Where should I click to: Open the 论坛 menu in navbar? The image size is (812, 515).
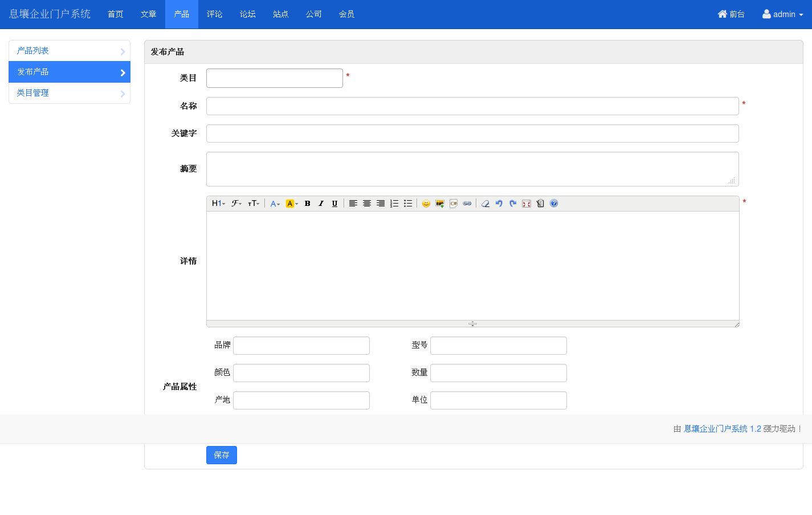248,14
